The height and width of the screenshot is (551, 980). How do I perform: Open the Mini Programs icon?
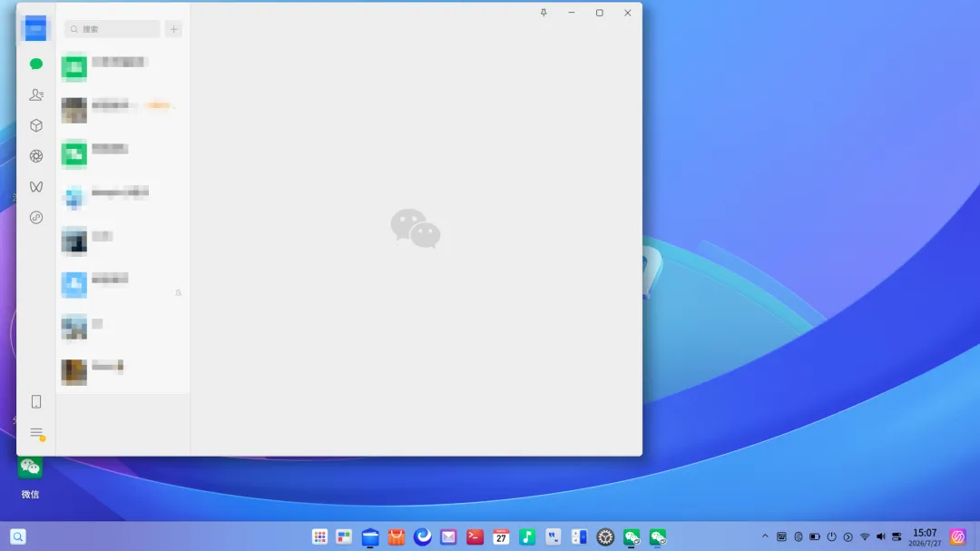click(x=36, y=217)
